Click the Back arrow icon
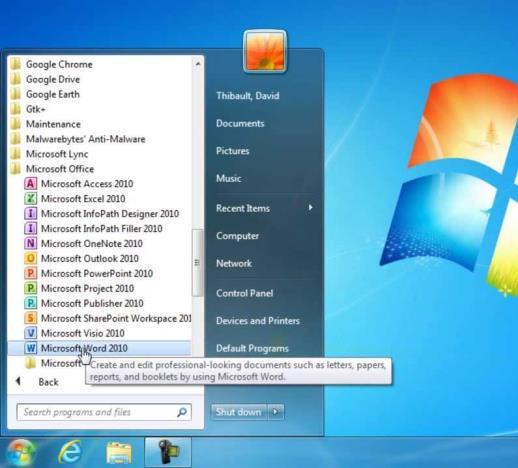Viewport: 518px width, 468px height. point(18,381)
